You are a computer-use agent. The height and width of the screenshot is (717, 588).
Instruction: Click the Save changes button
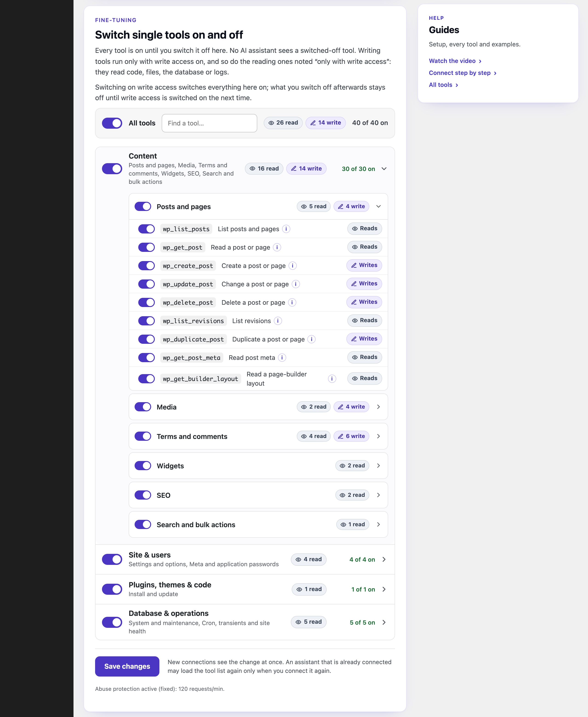pyautogui.click(x=127, y=666)
